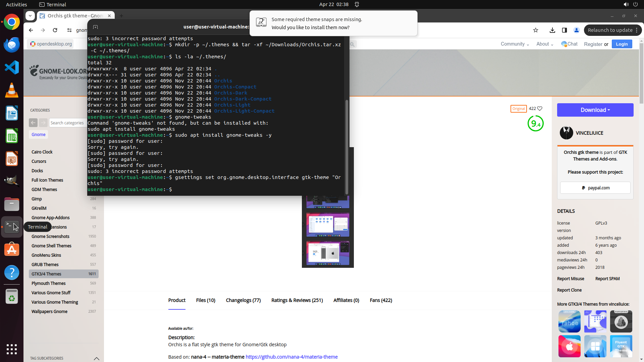
Task: Click the blue Login button
Action: click(622, 44)
